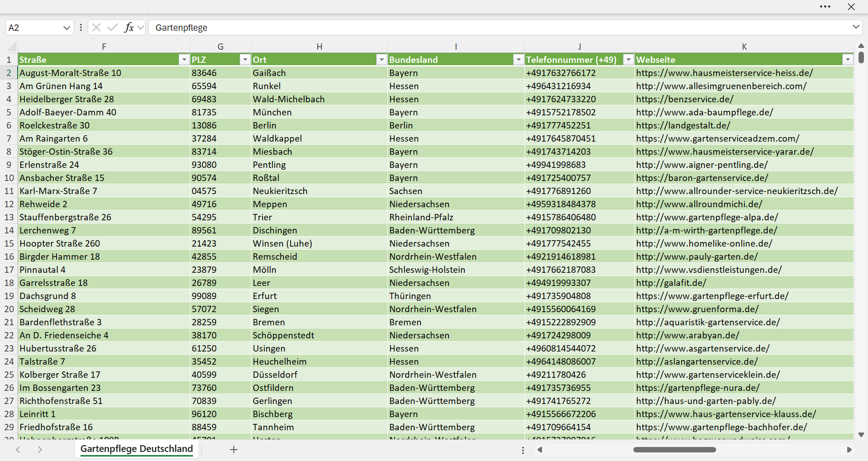Select phone number +491777452251
868x461 pixels.
click(x=579, y=126)
